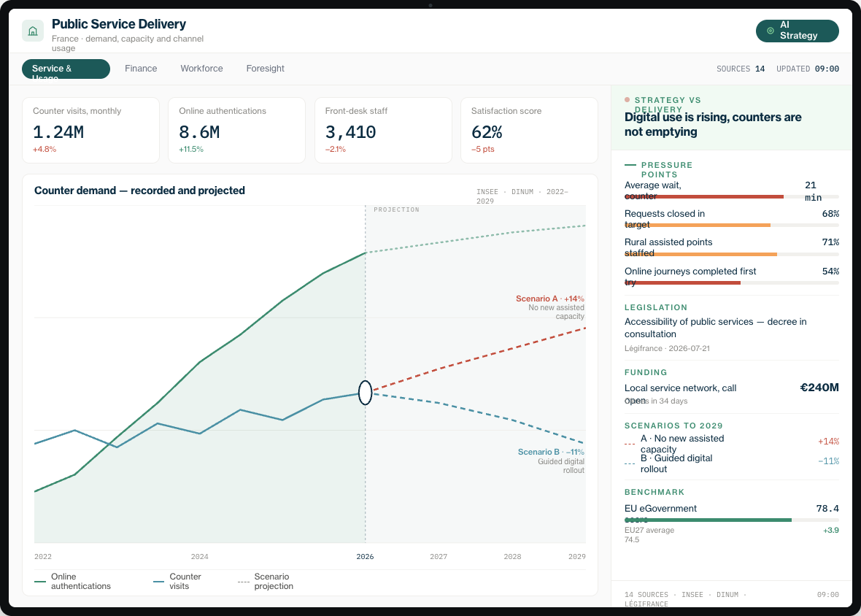Click the Légifrance · 2026-07-21 source line
861x616 pixels.
(x=667, y=349)
